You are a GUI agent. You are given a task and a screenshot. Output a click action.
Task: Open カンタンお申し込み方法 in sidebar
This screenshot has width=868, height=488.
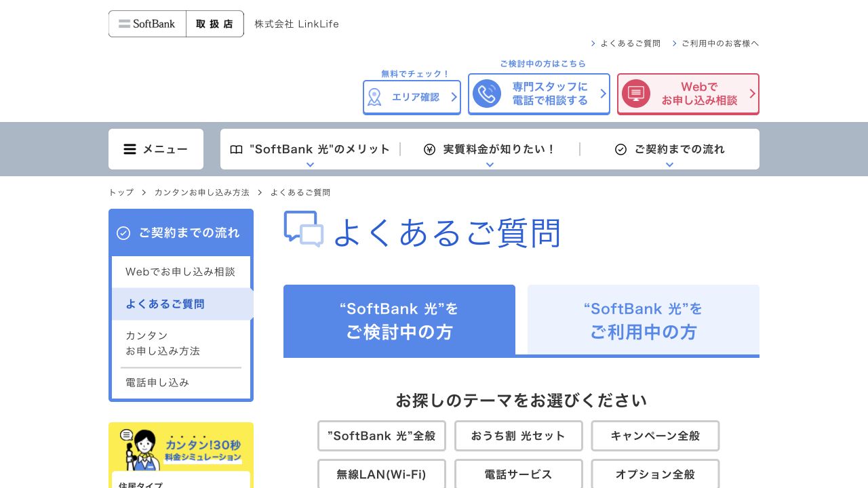pyautogui.click(x=181, y=343)
